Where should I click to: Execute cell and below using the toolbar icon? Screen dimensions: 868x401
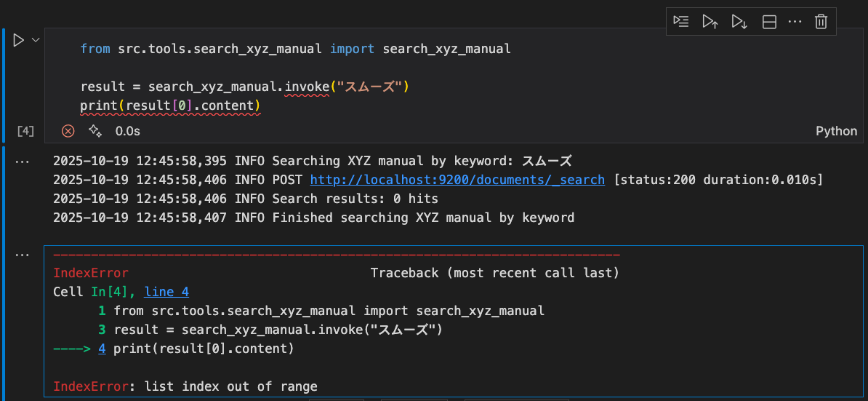coord(739,22)
